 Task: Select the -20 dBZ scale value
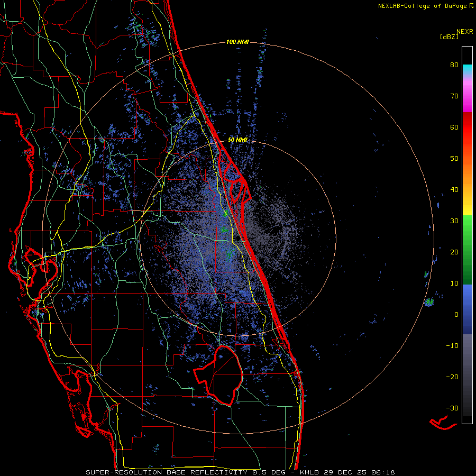click(x=452, y=377)
